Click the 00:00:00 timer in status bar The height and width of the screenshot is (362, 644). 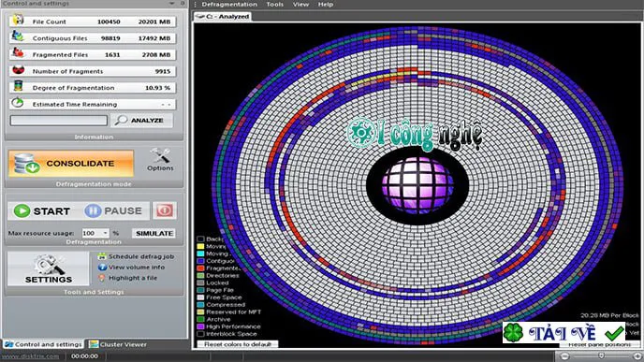[x=84, y=356]
